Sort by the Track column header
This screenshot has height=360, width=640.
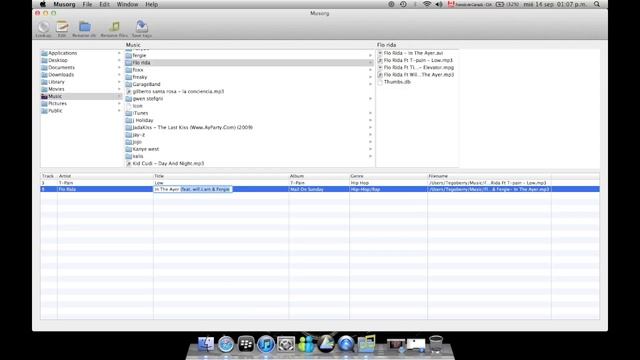pyautogui.click(x=49, y=176)
